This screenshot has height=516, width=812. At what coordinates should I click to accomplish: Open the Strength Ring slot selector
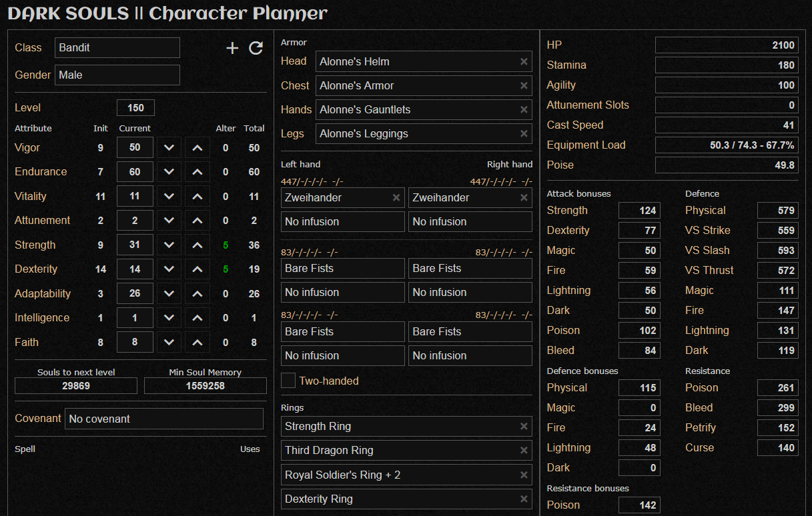click(407, 427)
